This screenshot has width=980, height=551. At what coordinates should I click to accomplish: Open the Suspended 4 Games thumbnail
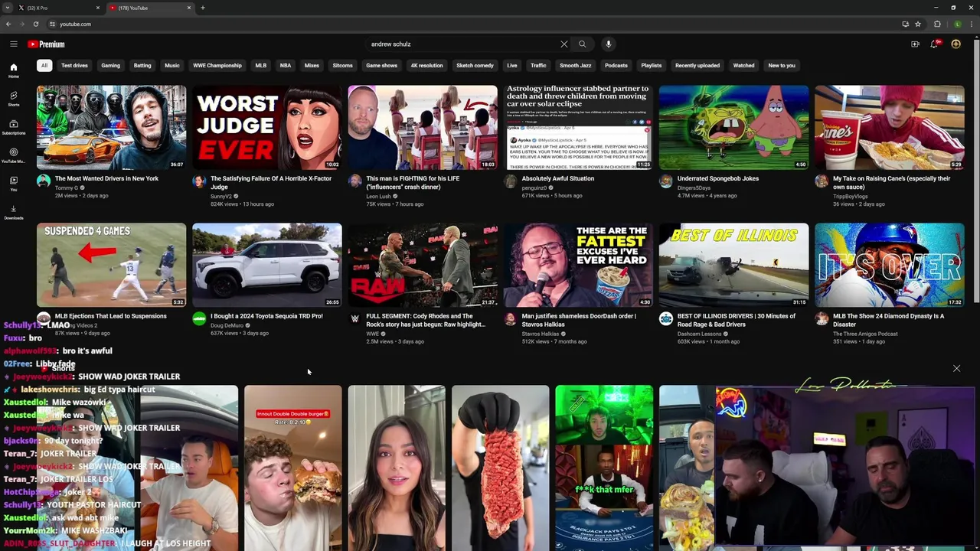111,265
